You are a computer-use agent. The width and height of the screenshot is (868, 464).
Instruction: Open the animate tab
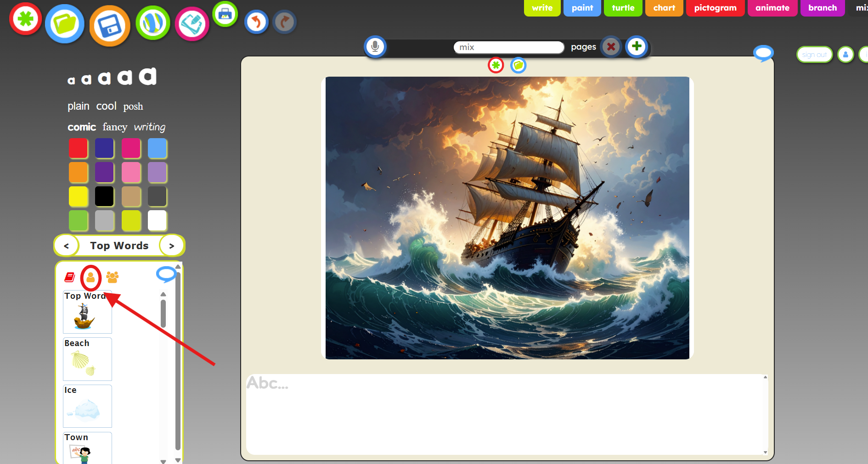point(772,8)
